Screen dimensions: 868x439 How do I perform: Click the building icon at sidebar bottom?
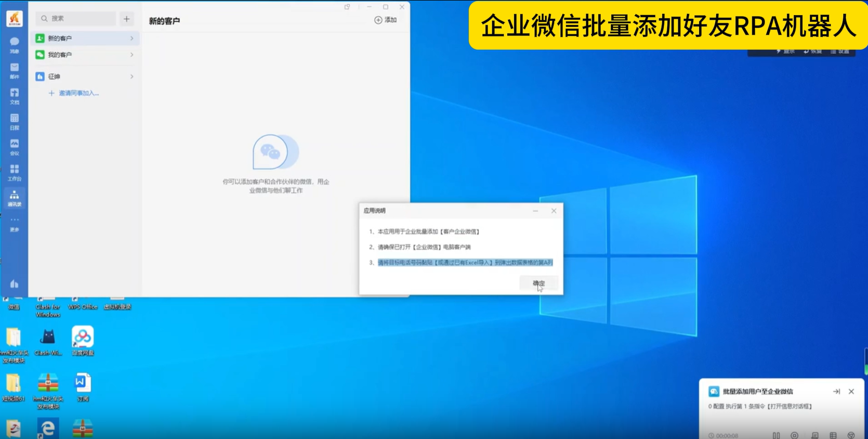coord(14,283)
